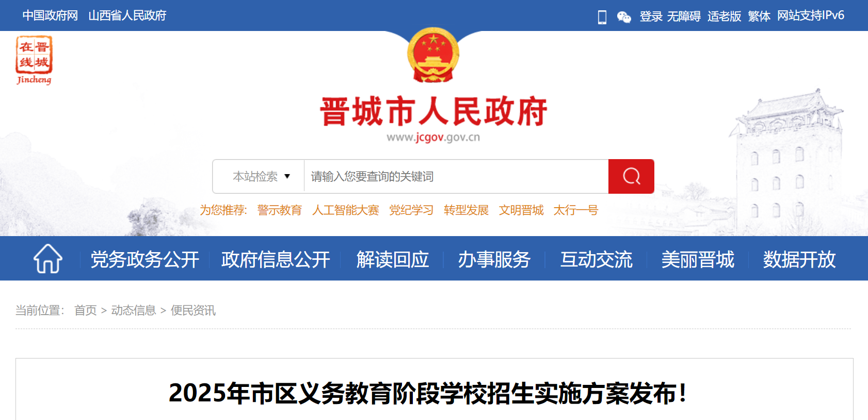Go to homepage via the house icon
Viewport: 868px width, 420px height.
(x=48, y=258)
